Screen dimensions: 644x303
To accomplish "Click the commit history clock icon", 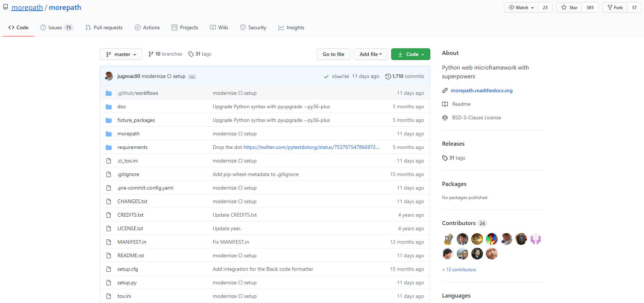I will coord(388,76).
